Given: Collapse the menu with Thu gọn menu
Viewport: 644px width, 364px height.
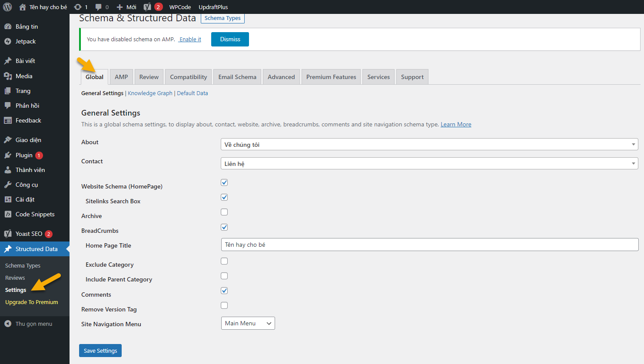Looking at the screenshot, I should (33, 324).
